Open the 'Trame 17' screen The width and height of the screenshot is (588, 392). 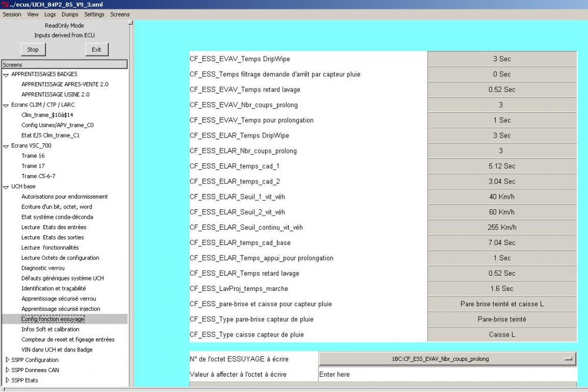click(33, 166)
